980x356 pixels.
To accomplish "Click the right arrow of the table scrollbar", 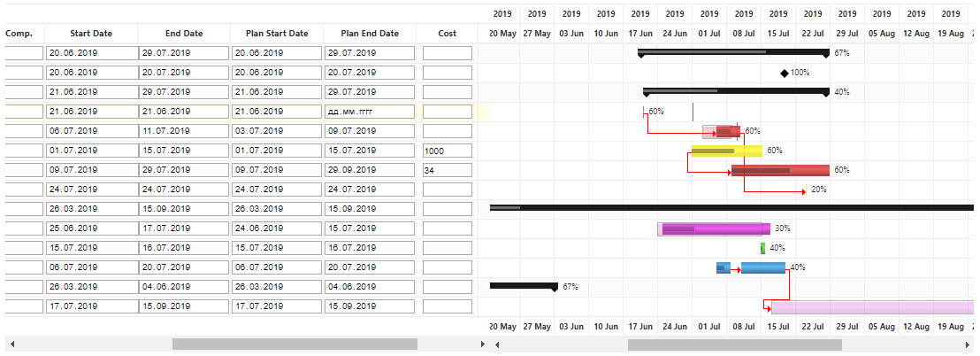I will 482,344.
